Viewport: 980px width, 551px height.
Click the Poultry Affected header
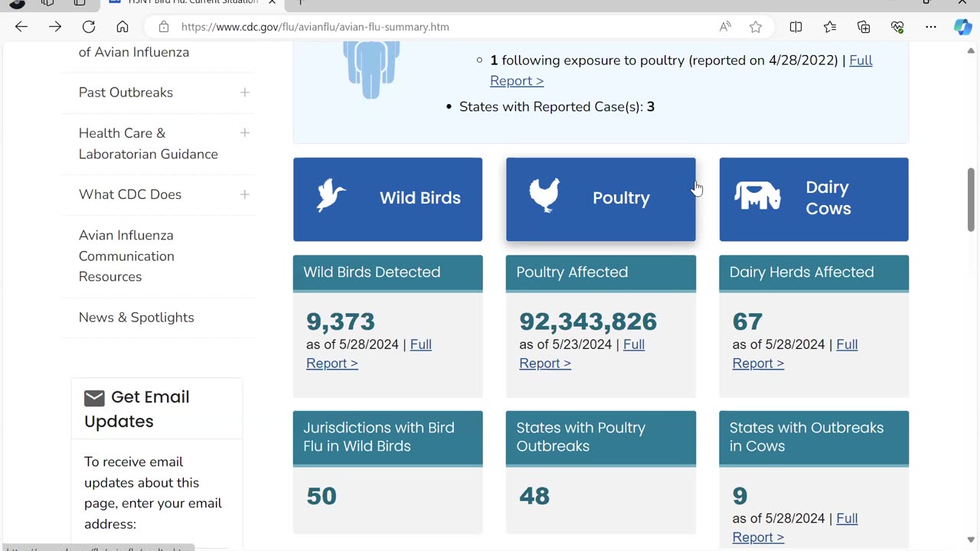[x=601, y=272]
